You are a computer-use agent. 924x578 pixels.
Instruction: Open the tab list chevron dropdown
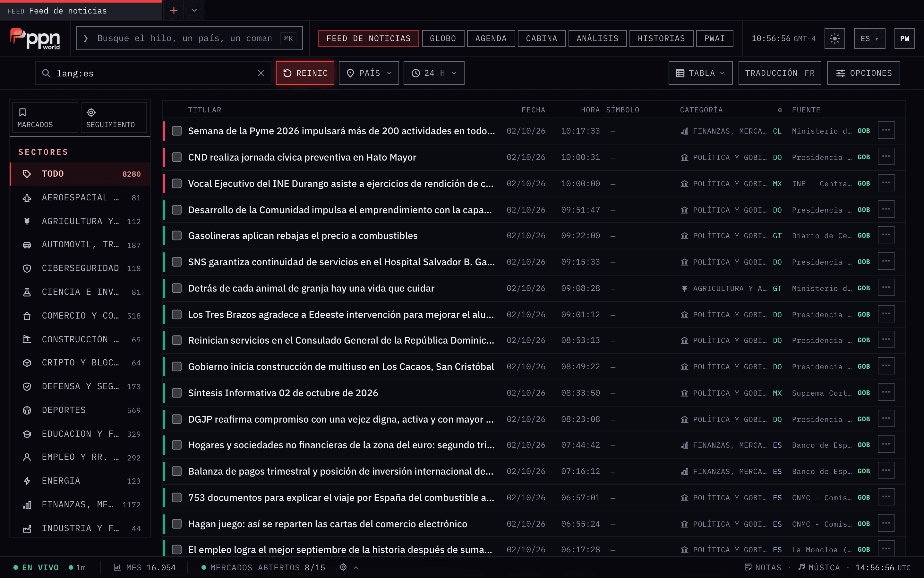click(194, 10)
